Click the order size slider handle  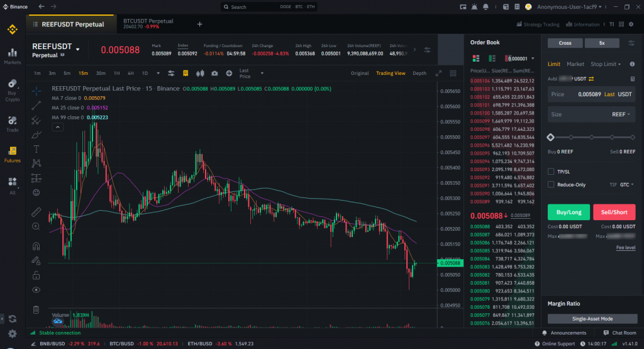point(551,137)
